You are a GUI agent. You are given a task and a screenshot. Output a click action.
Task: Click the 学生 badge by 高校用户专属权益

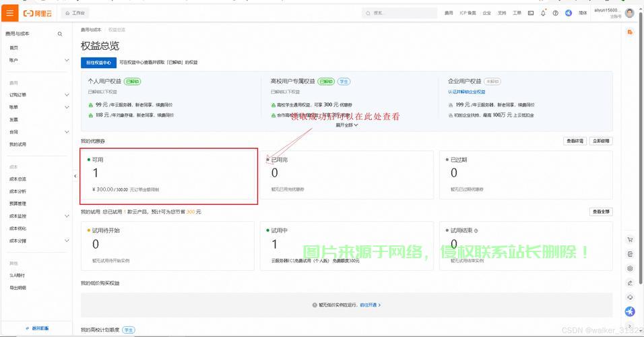[x=344, y=82]
